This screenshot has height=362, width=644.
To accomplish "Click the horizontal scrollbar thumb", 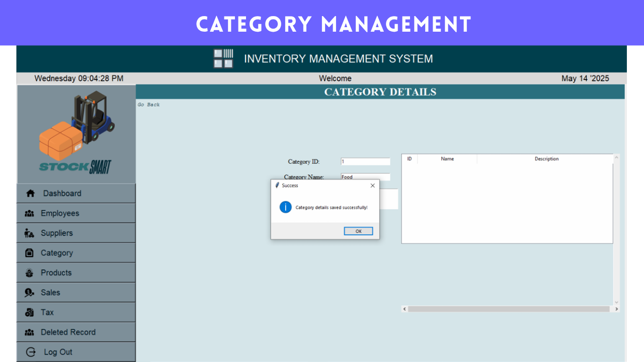I will [509, 309].
